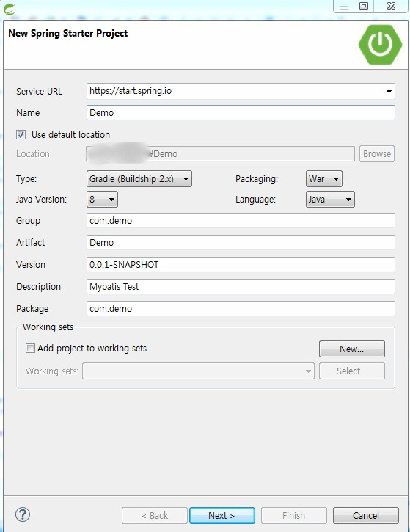Minimize the dialog window
Viewport: 410px width, 532px height.
tap(344, 6)
